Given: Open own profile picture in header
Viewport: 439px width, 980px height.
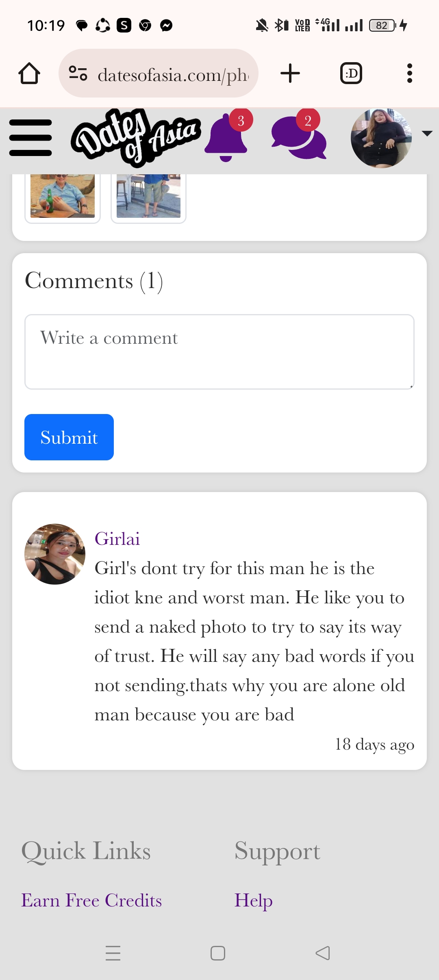Looking at the screenshot, I should 381,138.
